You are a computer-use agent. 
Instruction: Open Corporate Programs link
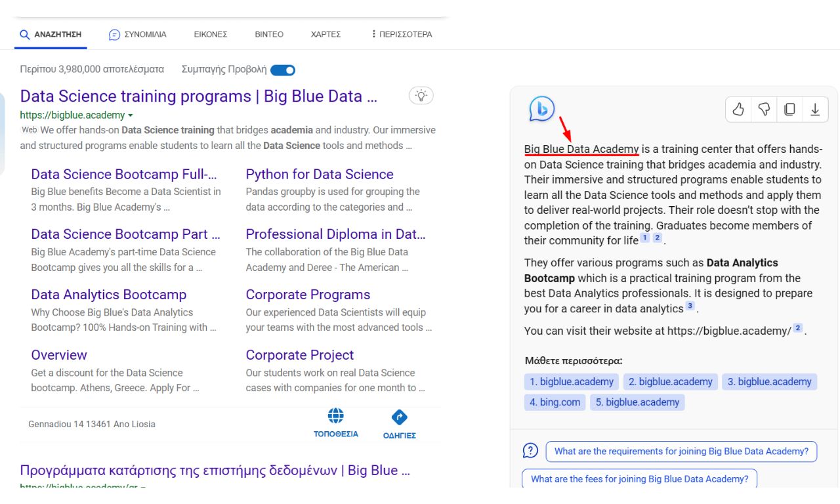[308, 295]
